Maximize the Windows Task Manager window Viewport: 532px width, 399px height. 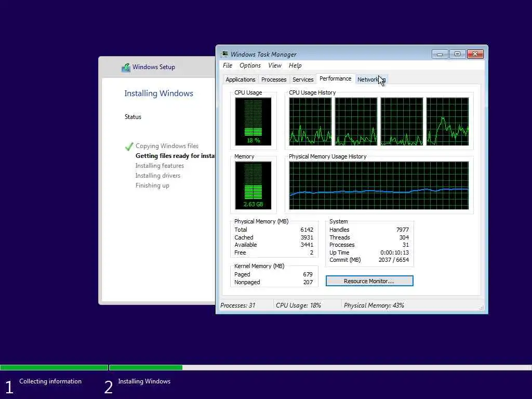(x=457, y=54)
